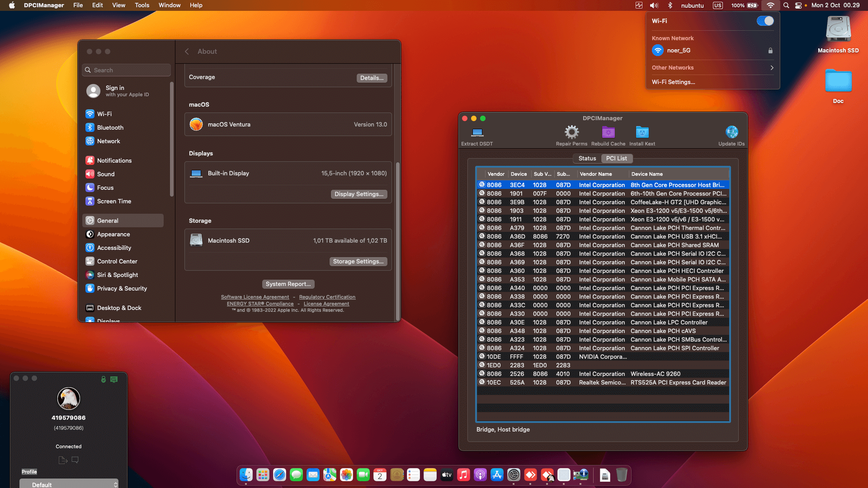Open the Tools menu

pyautogui.click(x=142, y=5)
